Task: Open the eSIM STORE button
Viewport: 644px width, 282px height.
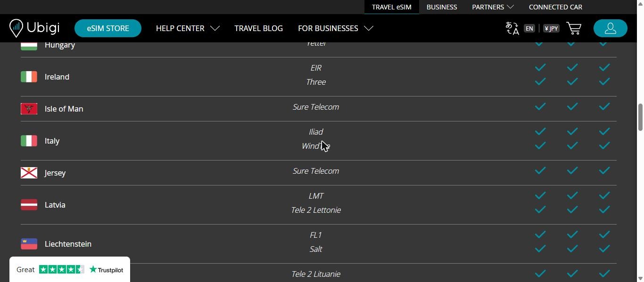Action: pyautogui.click(x=108, y=28)
